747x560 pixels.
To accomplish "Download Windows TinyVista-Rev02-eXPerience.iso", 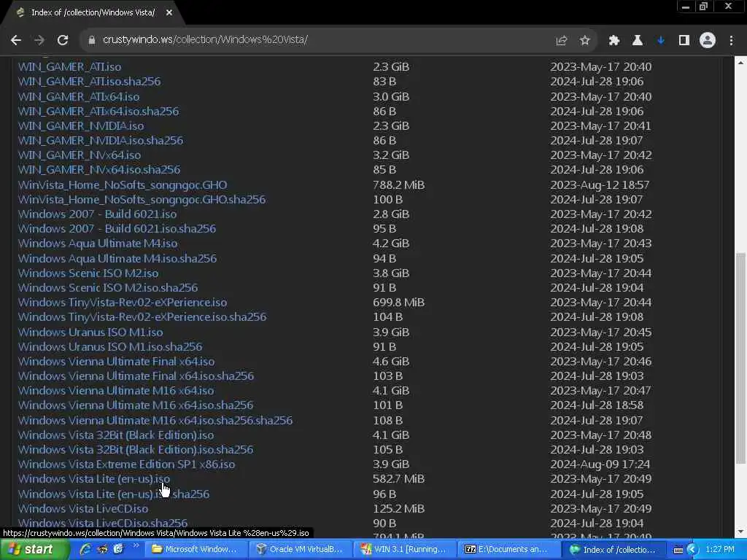I will tap(123, 303).
